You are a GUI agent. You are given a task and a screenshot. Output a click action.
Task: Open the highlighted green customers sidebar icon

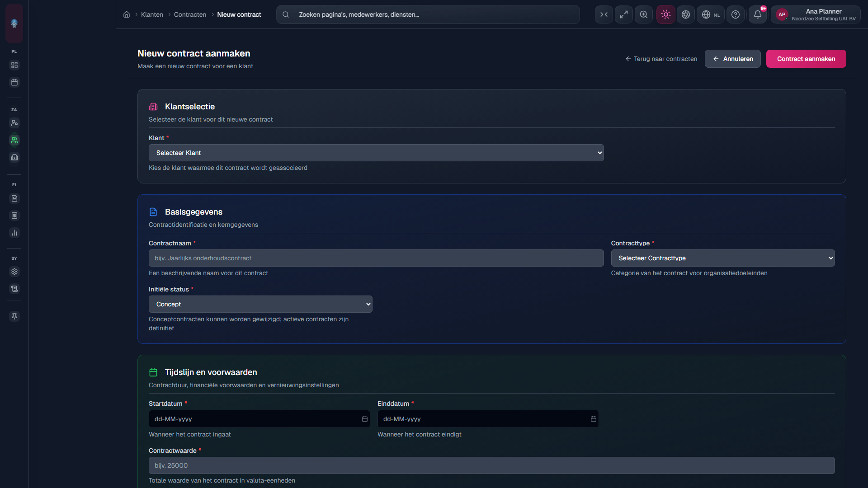14,140
